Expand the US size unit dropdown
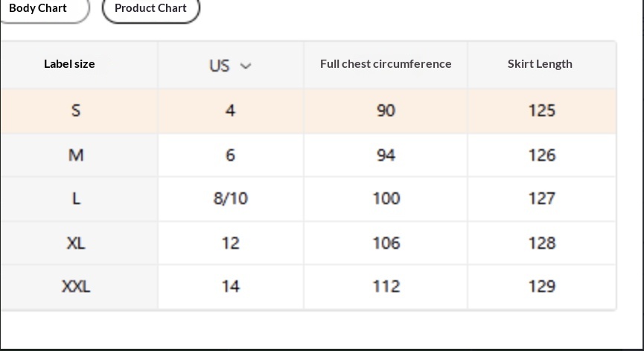This screenshot has height=351, width=644. click(x=230, y=66)
